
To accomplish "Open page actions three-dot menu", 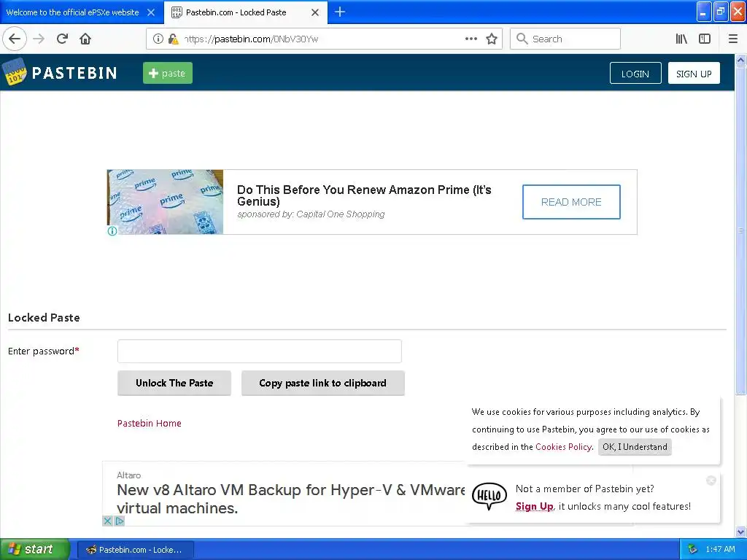I will click(471, 39).
